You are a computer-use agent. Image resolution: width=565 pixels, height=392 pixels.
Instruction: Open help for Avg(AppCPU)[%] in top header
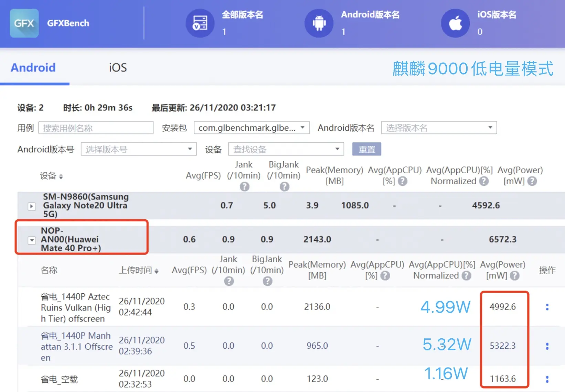pos(403,181)
